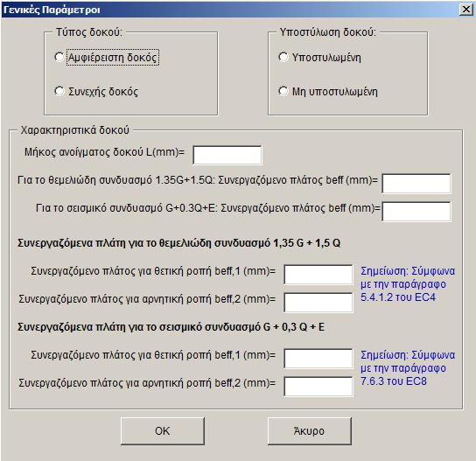Click the note text mentioning 5.4.1.2 του EC4
The height and width of the screenshot is (461, 476).
click(408, 284)
